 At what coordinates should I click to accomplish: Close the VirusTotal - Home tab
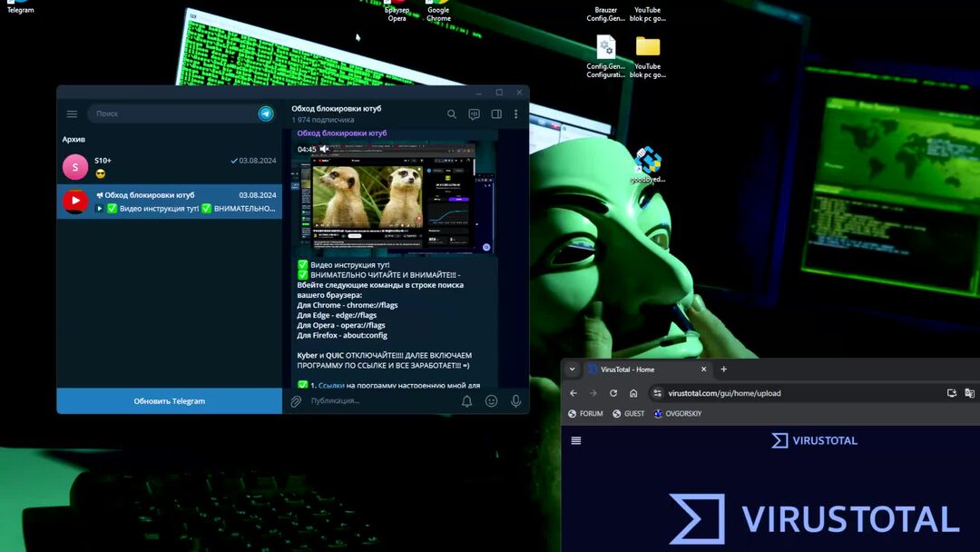[x=704, y=370]
